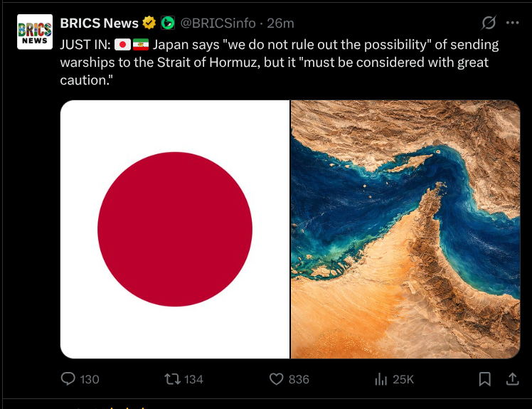Bookmark this BRICS News post
Viewport: 532px width, 409px height.
(485, 379)
